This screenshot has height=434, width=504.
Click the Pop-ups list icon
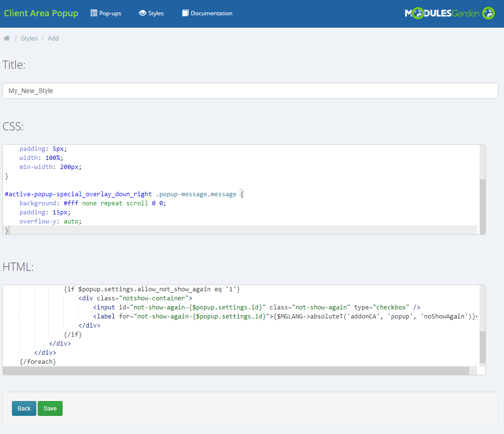click(94, 13)
